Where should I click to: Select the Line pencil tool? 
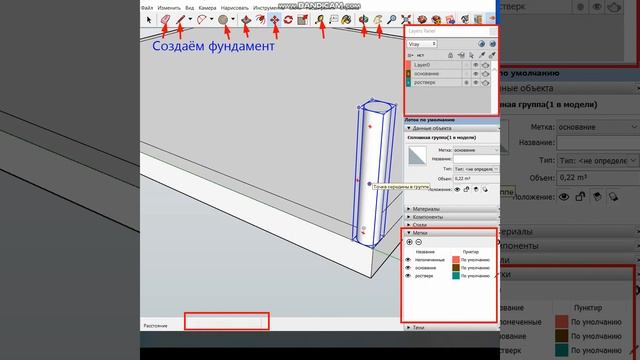coord(181,19)
